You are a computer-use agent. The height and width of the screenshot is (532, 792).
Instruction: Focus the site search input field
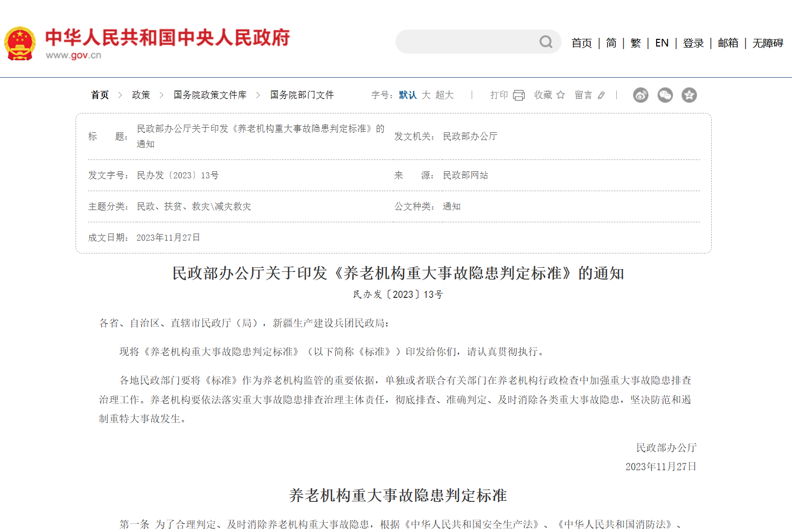coord(465,42)
